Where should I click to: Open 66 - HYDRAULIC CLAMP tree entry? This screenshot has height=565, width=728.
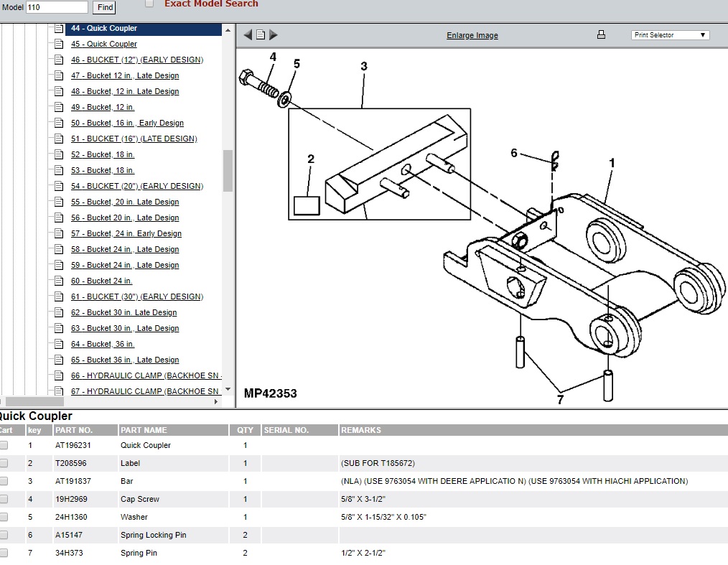[146, 375]
